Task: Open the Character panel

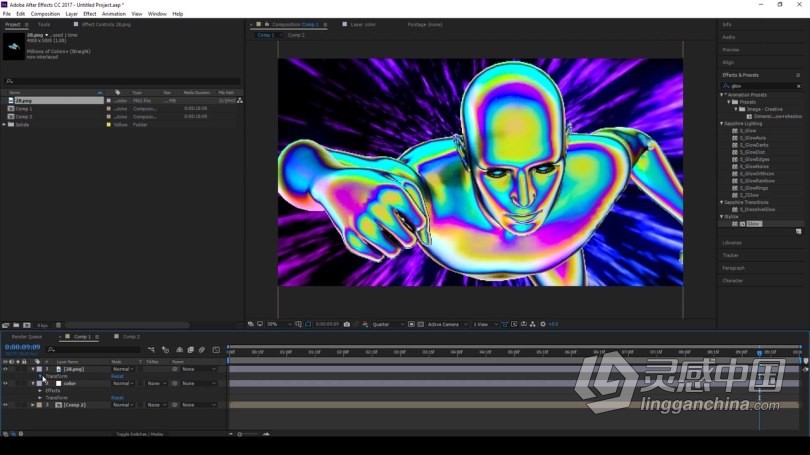Action: click(x=733, y=280)
